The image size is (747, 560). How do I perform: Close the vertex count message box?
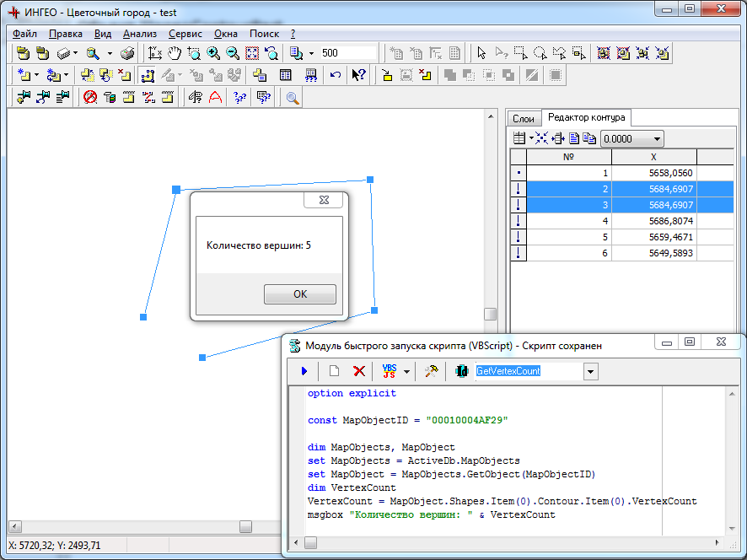[x=324, y=200]
